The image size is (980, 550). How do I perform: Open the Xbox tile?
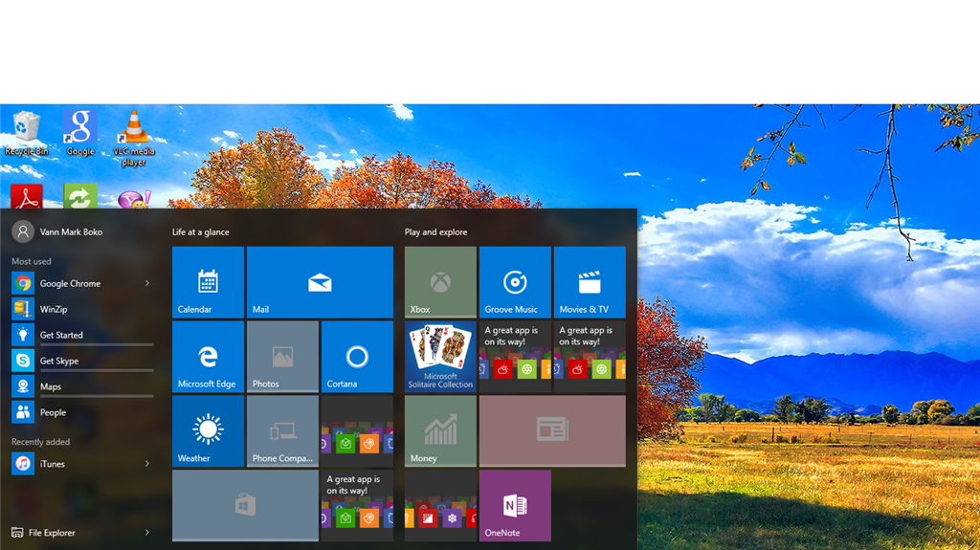(440, 282)
